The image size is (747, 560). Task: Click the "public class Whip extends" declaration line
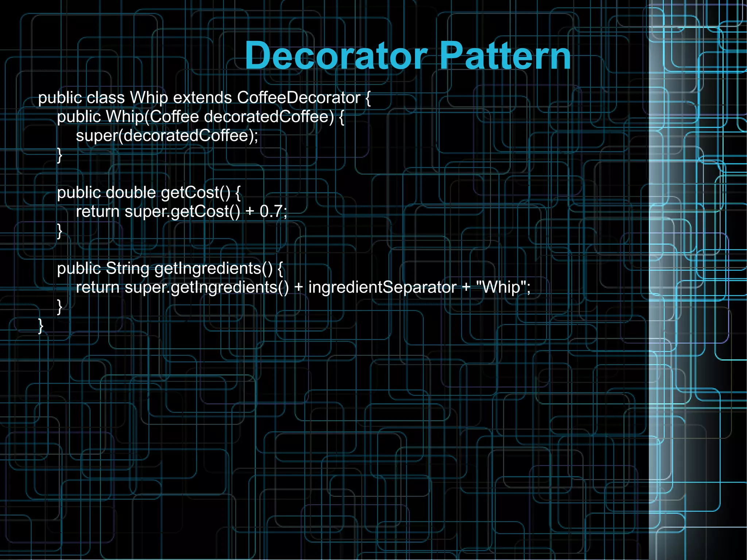click(135, 98)
